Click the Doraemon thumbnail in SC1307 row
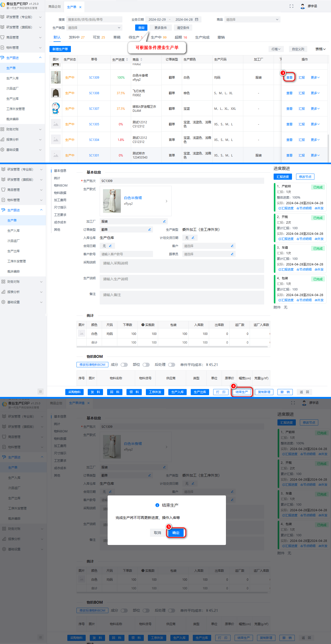Screen dimensions: 331x644 tap(56, 108)
